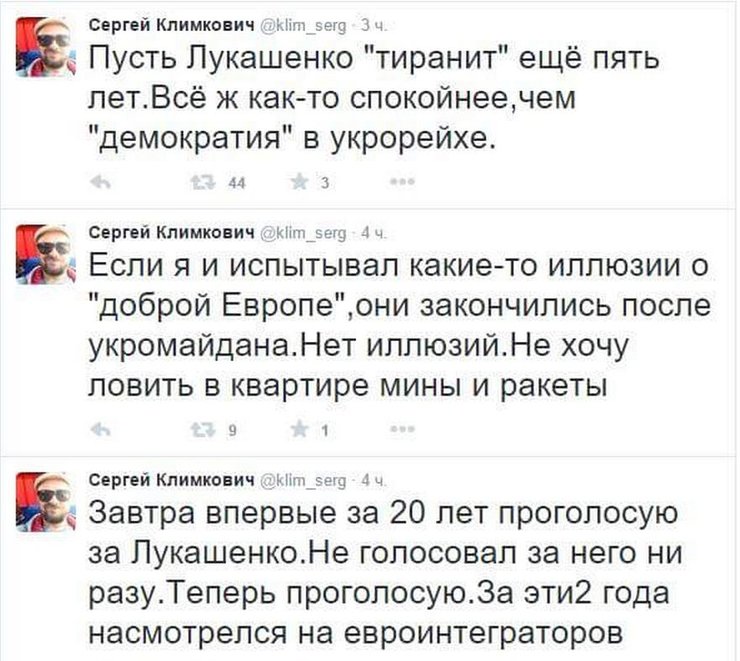Click the avatar on the topmost tweet

(45, 47)
